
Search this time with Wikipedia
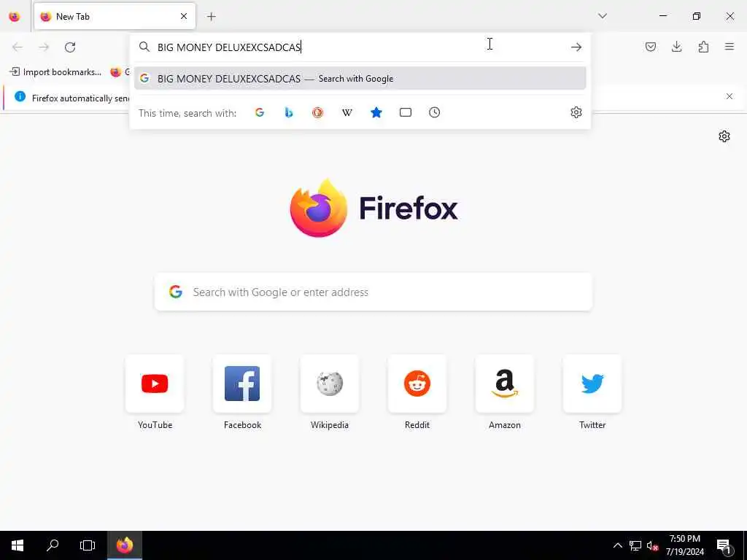pyautogui.click(x=347, y=113)
